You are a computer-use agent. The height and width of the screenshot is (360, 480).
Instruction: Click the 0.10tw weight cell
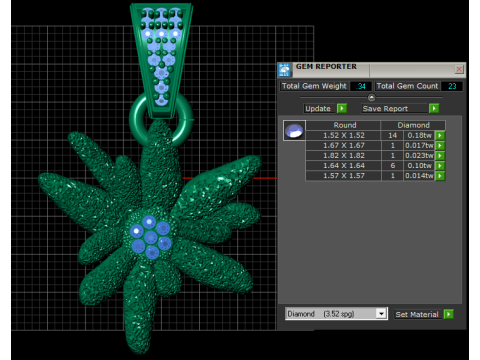[419, 165]
